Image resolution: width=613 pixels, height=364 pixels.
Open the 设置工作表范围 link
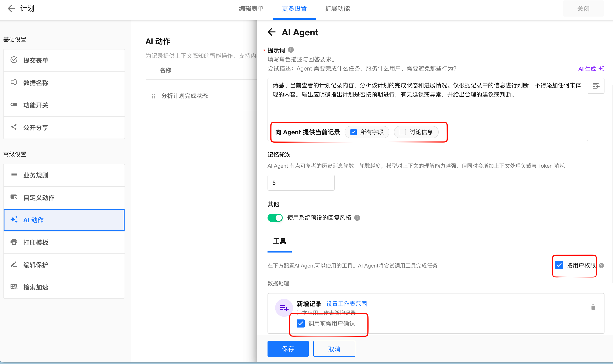pos(346,304)
